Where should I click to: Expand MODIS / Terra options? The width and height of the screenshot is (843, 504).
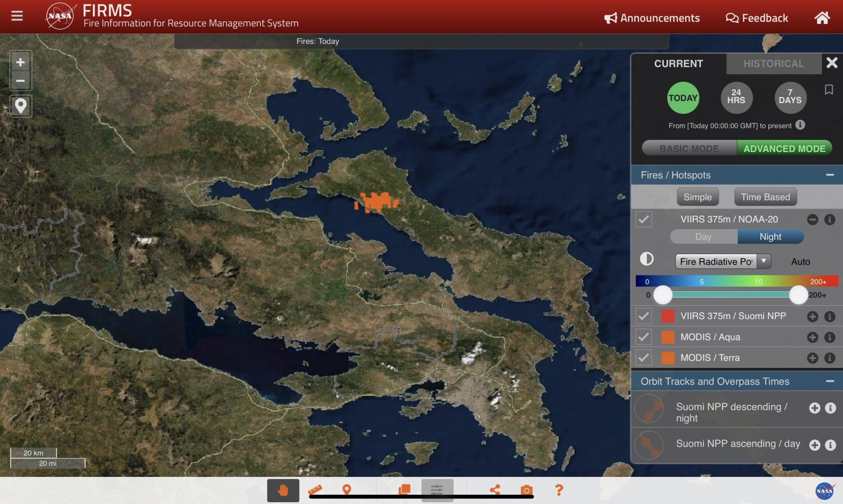tap(812, 358)
